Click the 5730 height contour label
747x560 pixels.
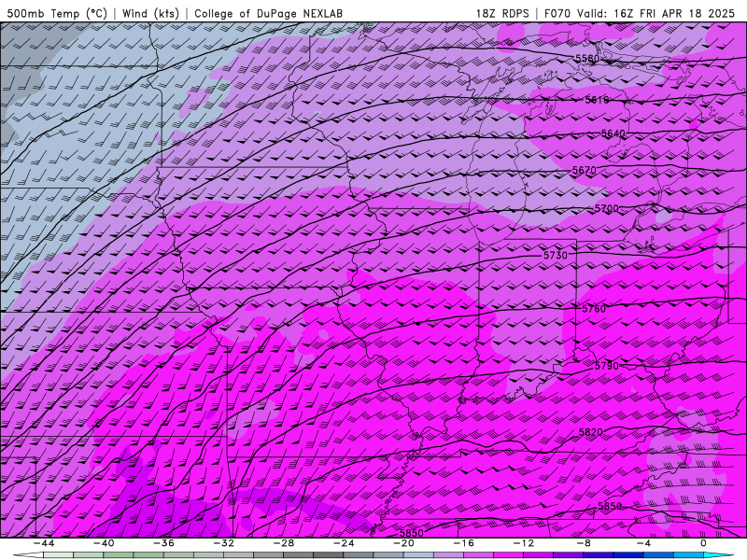[556, 255]
